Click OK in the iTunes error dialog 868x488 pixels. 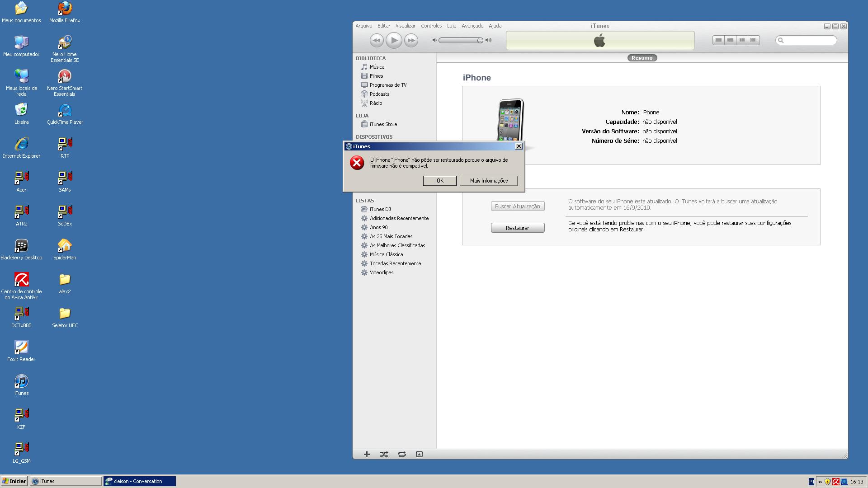tap(439, 181)
